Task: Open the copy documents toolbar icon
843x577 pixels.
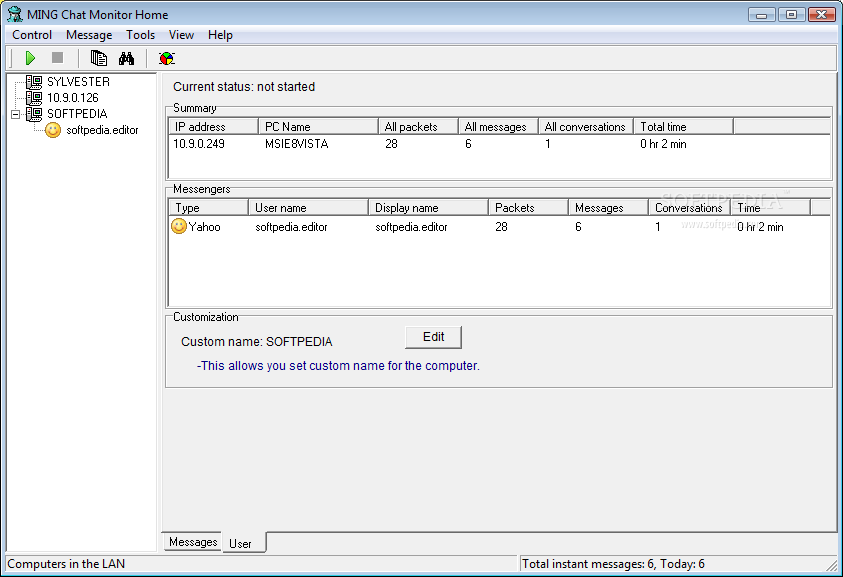Action: click(x=99, y=58)
